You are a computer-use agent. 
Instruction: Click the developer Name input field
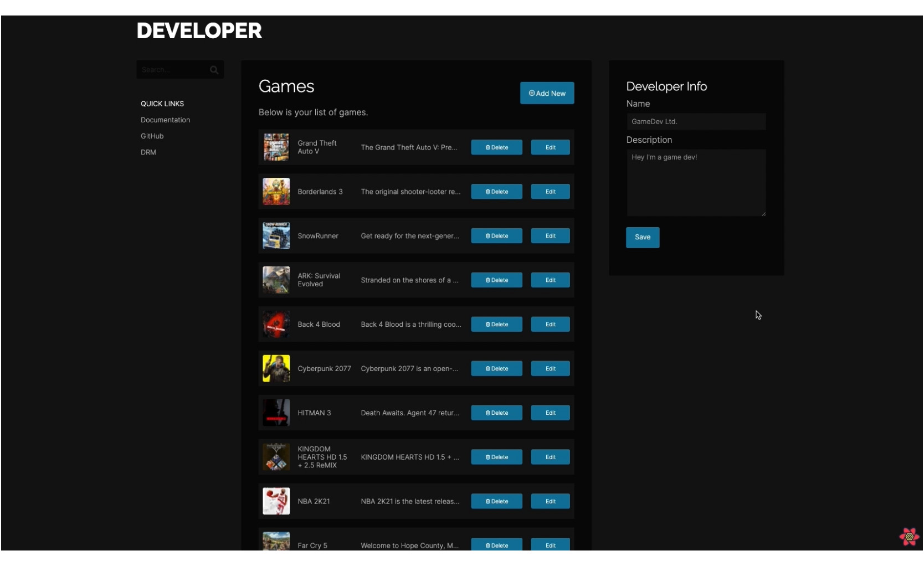[x=696, y=122]
